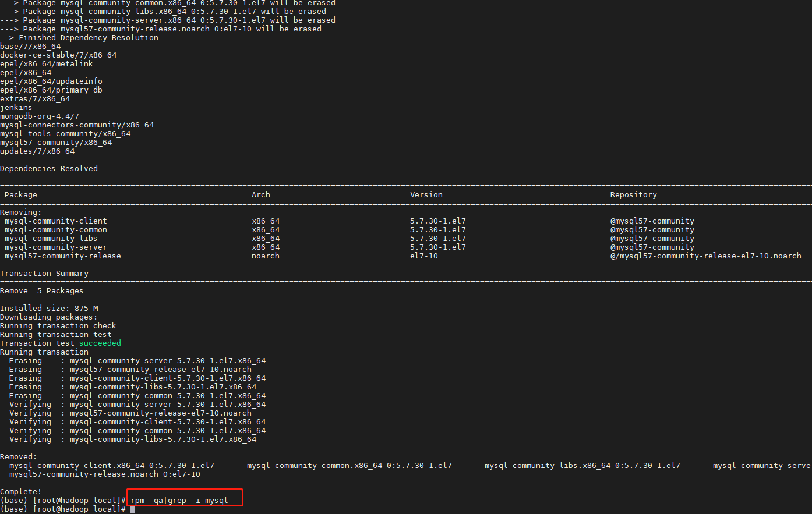Select mysql-community-common in the Removing table
The width and height of the screenshot is (812, 514).
(56, 229)
